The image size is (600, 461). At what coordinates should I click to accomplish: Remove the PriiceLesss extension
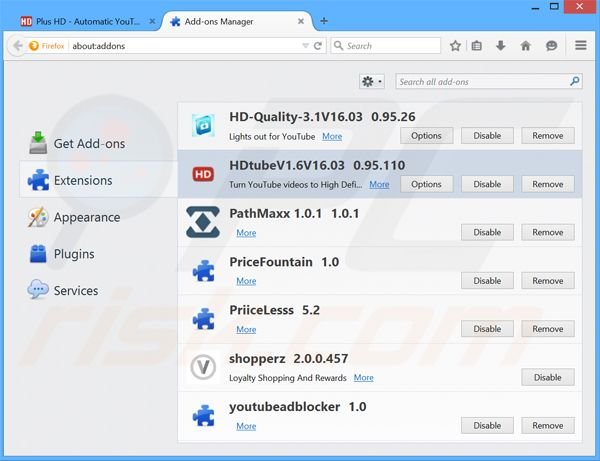(x=548, y=329)
